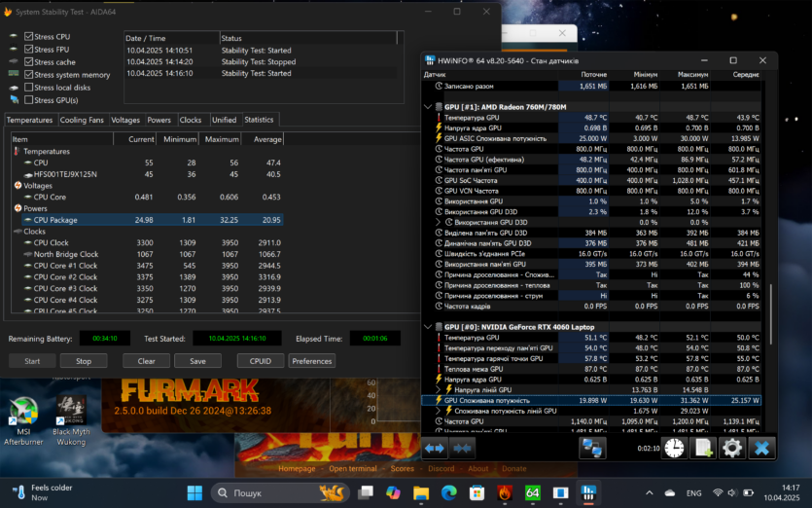Open the volume speaker tray icon
This screenshot has width=812, height=508.
(731, 493)
